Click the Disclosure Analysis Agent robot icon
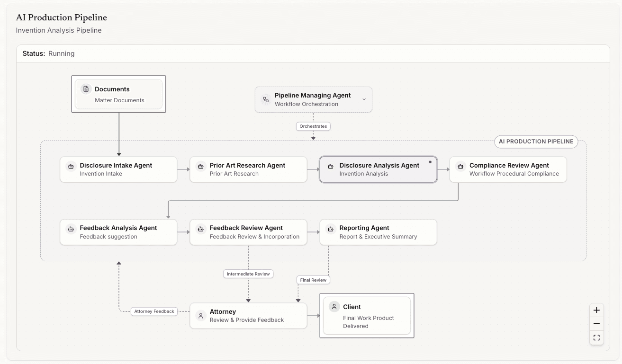The height and width of the screenshot is (364, 622). click(x=331, y=166)
